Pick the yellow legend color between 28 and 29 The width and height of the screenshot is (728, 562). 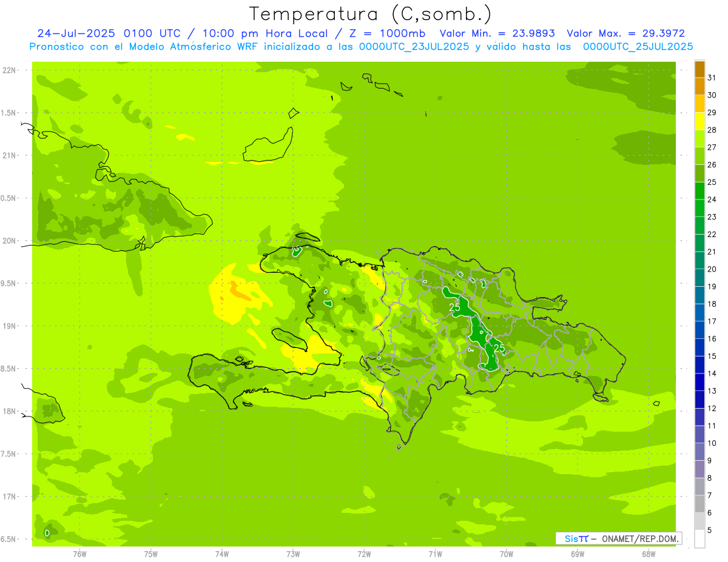[x=699, y=121]
